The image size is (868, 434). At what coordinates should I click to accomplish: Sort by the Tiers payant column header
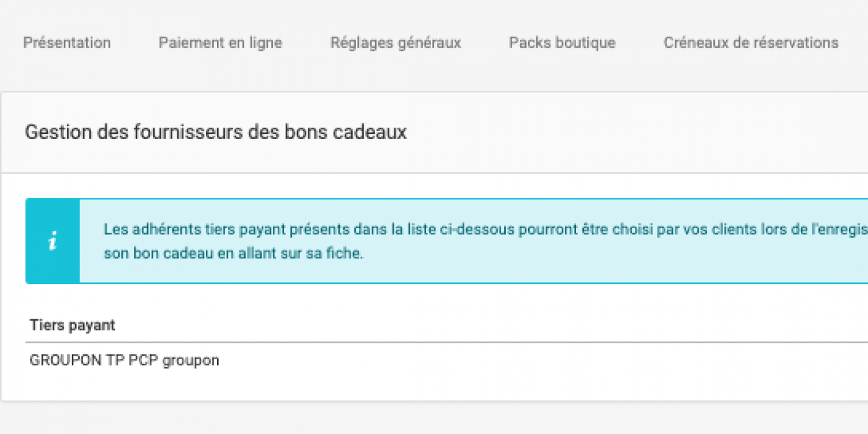coord(72,325)
